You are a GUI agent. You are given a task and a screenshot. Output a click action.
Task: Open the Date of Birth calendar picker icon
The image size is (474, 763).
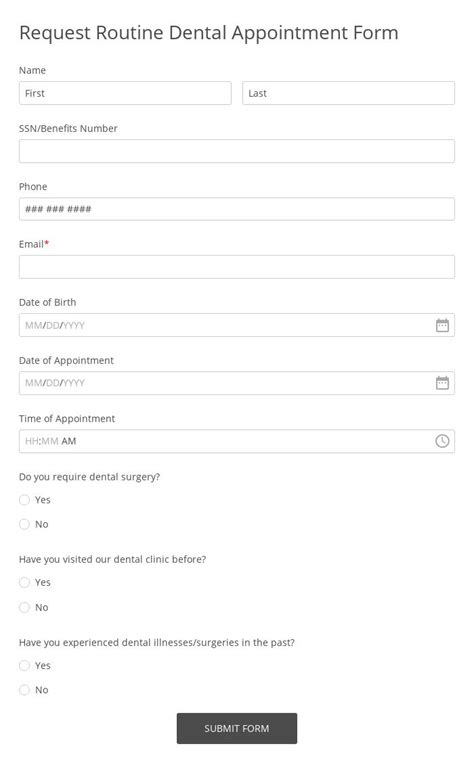tap(442, 325)
